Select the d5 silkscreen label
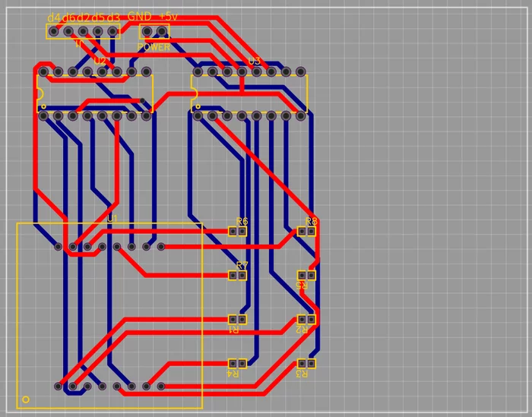 click(x=98, y=17)
